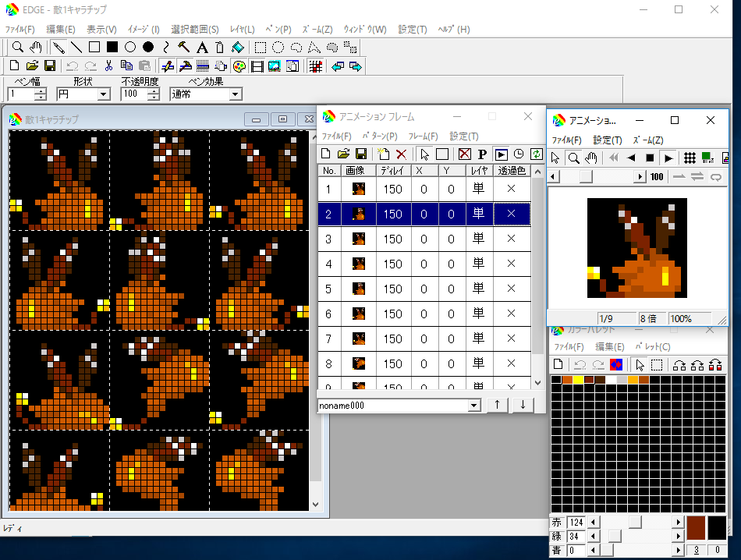This screenshot has width=741, height=560.
Task: Select the yellow palette color swatch
Action: [578, 380]
